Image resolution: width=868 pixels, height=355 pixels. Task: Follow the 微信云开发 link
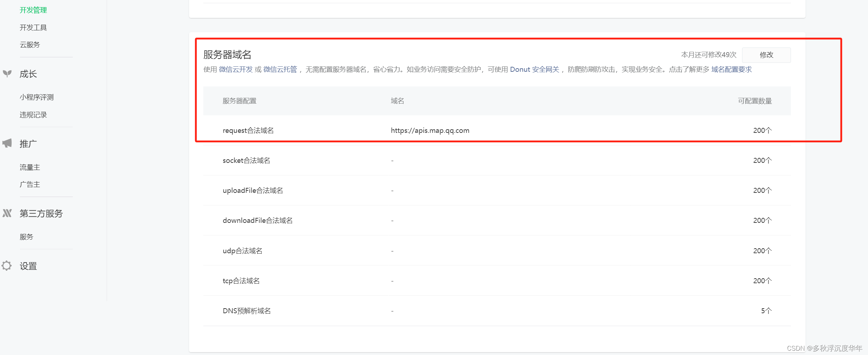pos(235,69)
